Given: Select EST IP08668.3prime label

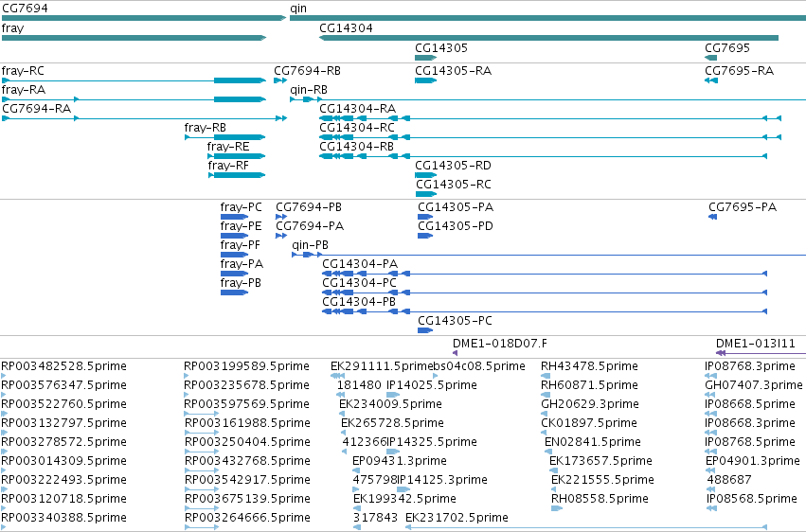Looking at the screenshot, I should click(x=750, y=423).
